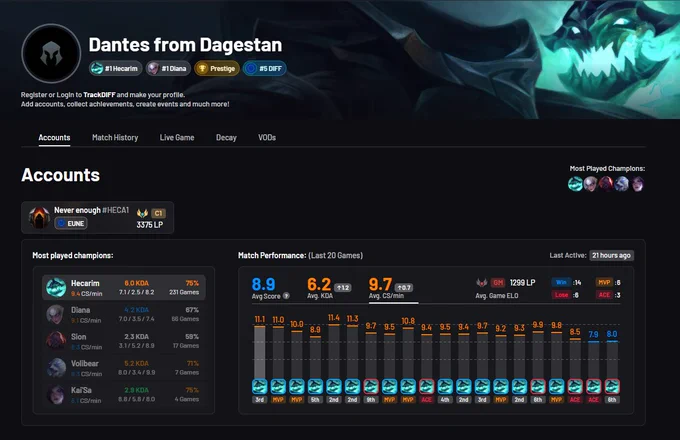Viewport: 680px width, 440px height.
Task: Click Kai'Sa icon under Most Played Champions header
Action: (x=637, y=184)
